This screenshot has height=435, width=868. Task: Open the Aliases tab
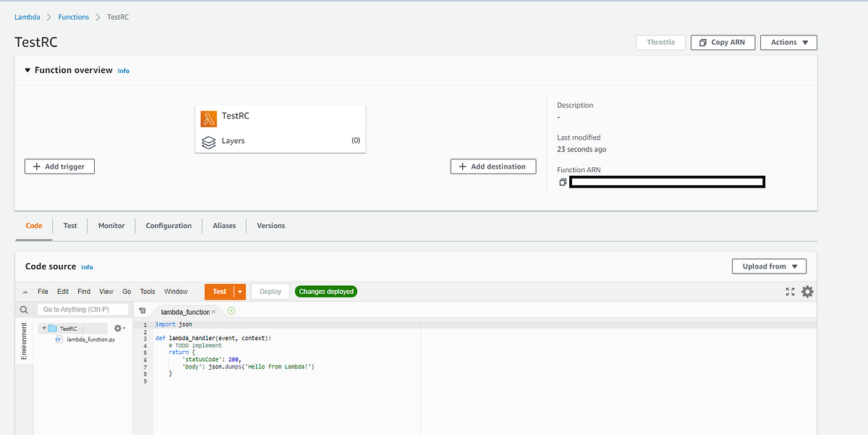coord(224,226)
